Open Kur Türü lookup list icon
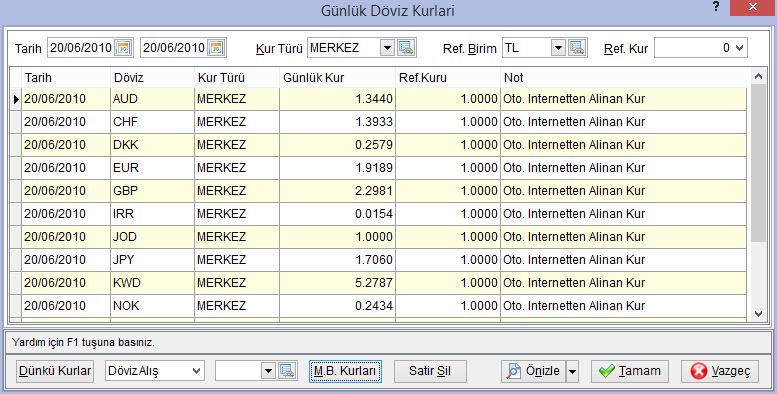Image resolution: width=777 pixels, height=394 pixels. tap(406, 48)
